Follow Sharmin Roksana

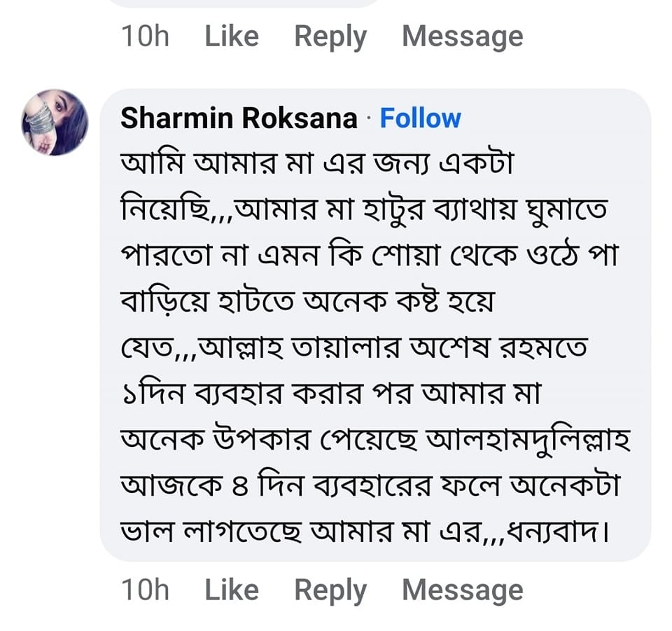tap(420, 118)
